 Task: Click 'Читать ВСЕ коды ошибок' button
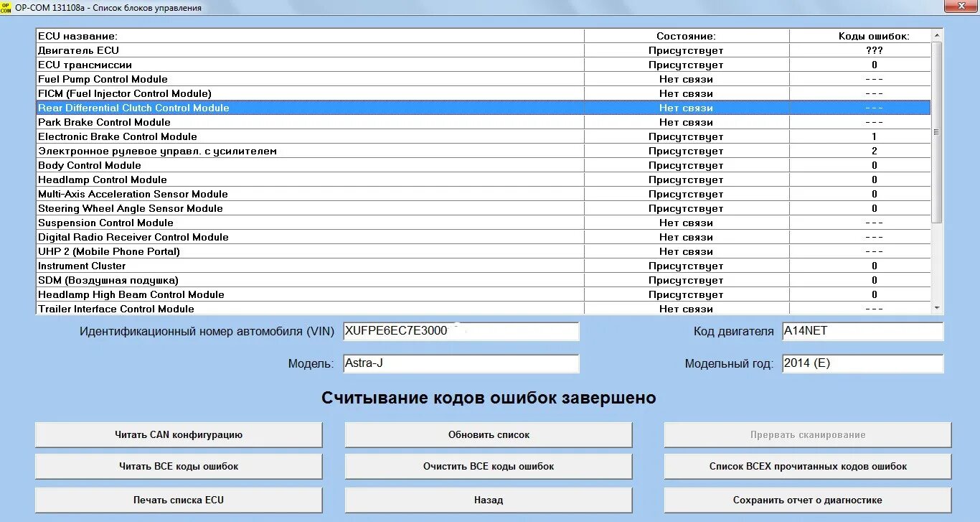point(179,466)
